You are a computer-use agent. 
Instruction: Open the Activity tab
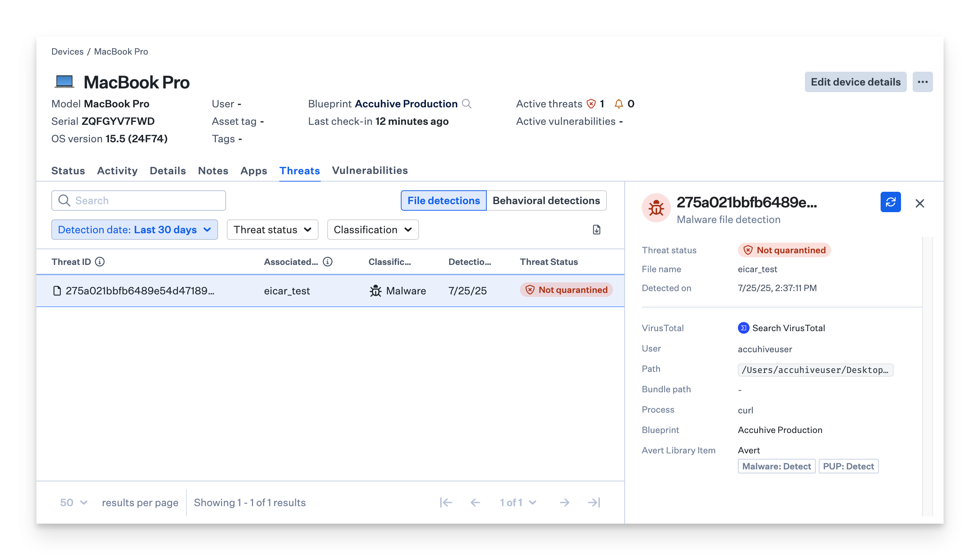point(117,170)
